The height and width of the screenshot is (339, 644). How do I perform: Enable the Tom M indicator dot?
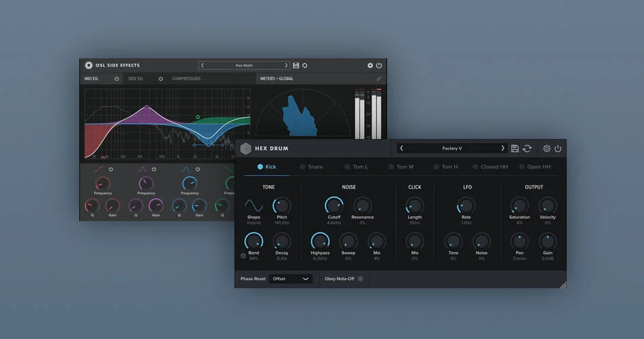(391, 167)
